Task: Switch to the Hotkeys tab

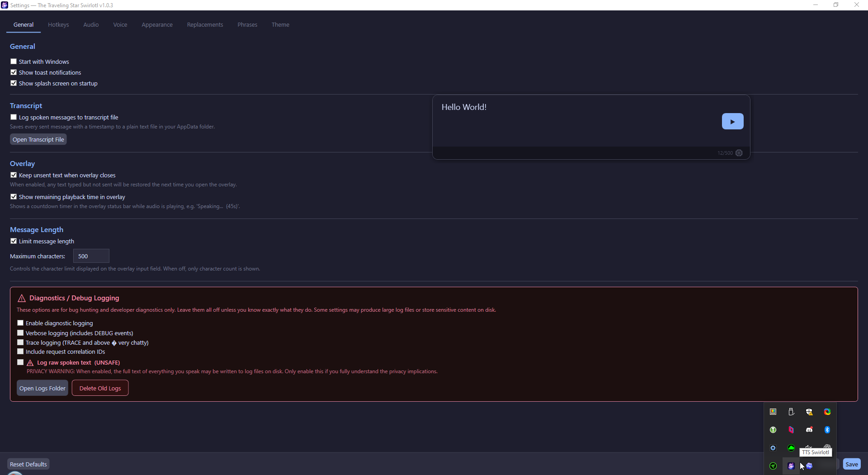Action: click(x=58, y=25)
